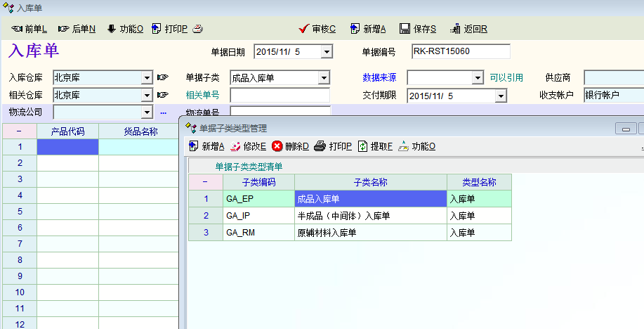This screenshot has height=329, width=644.
Task: Go to the next record with 后单N
Action: pyautogui.click(x=77, y=29)
